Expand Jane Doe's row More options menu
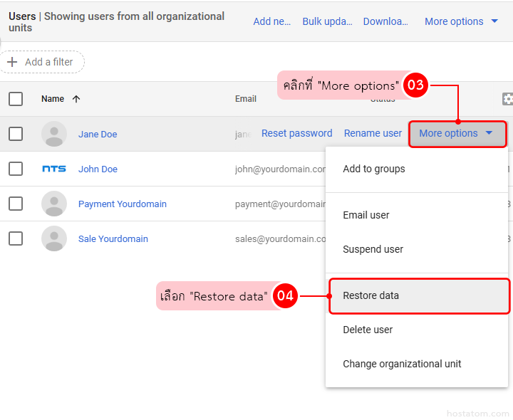This screenshot has height=420, width=513. point(457,133)
